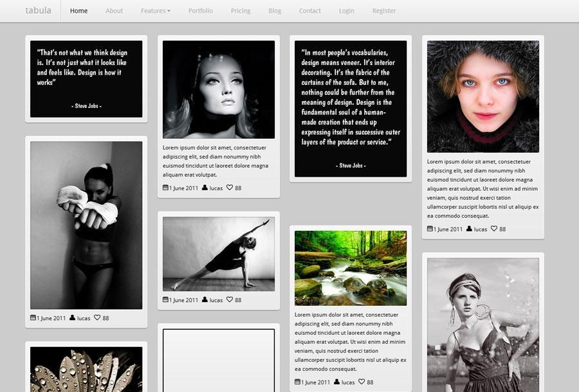
Task: Open the water-droplet leaves photo
Action: coord(86,369)
